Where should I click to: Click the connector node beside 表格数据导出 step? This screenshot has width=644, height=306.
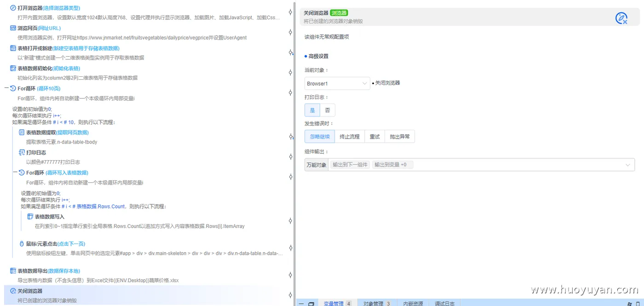tap(290, 275)
